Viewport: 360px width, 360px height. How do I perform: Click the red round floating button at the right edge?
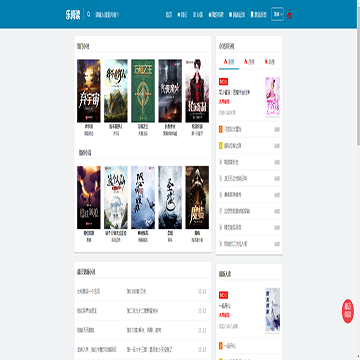348,311
